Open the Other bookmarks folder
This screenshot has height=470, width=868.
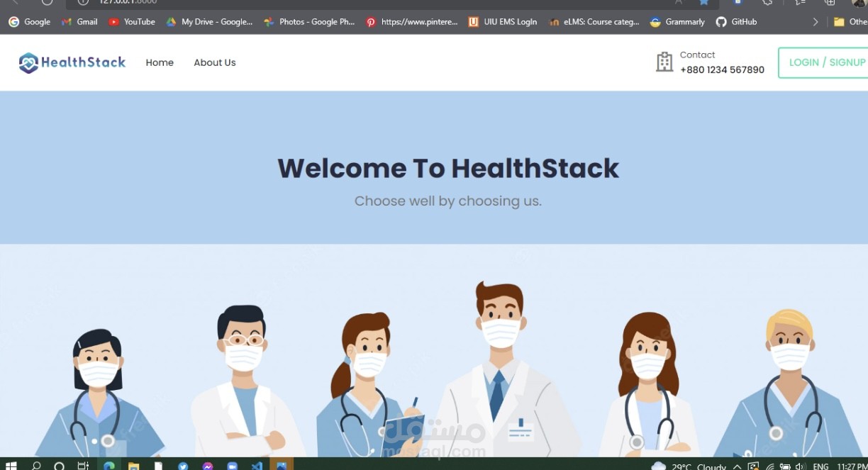click(851, 22)
